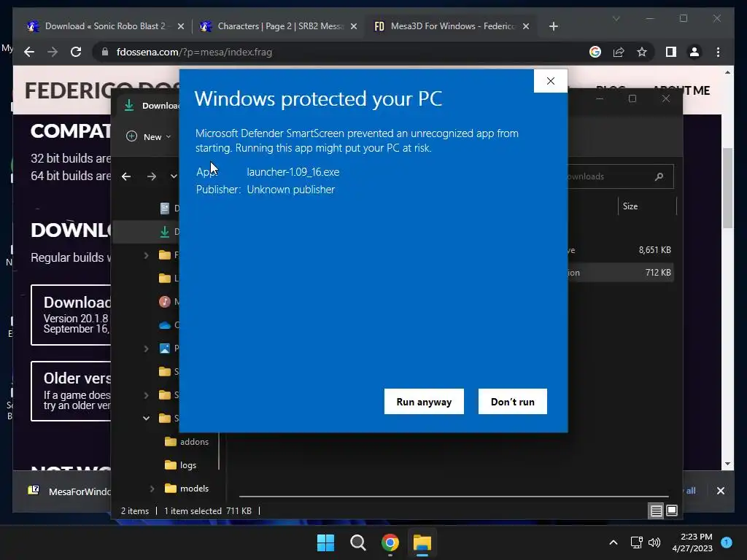Open Google icon in address bar
This screenshot has height=560, width=747.
tap(595, 52)
